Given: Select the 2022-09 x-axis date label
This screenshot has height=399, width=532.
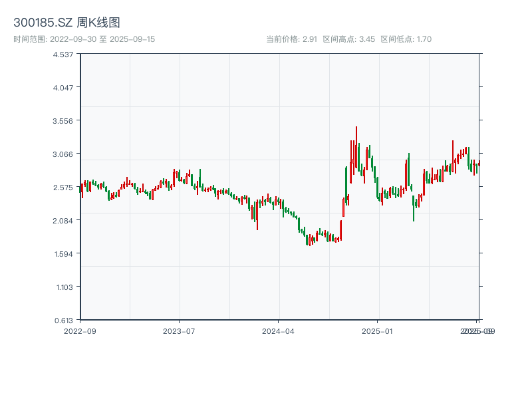Looking at the screenshot, I should pos(80,331).
